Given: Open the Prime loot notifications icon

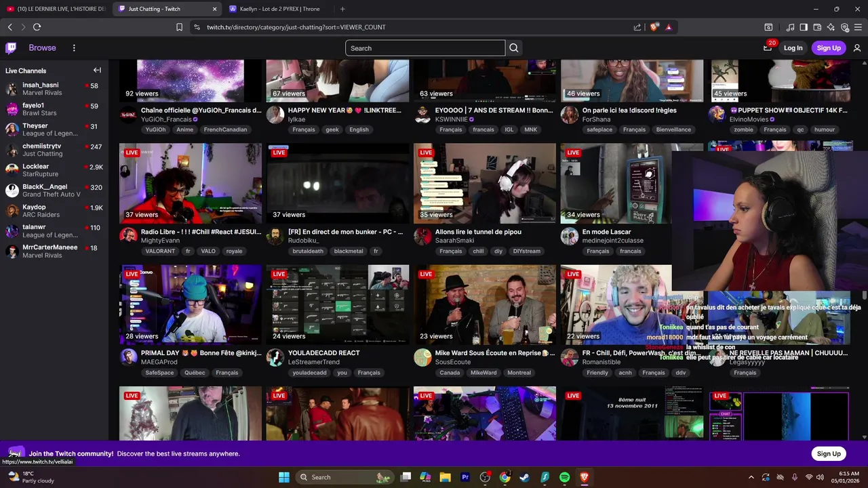Looking at the screenshot, I should click(x=768, y=48).
